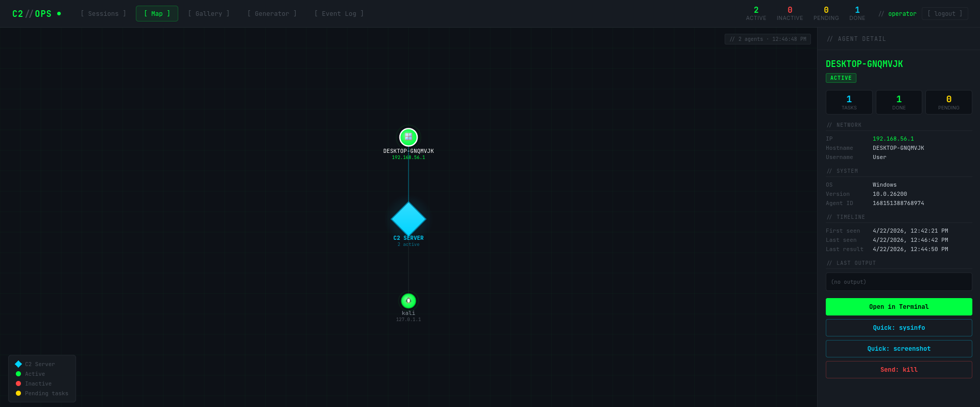Image resolution: width=980 pixels, height=407 pixels.
Task: Click the IP value 192.168.56.1 in panel
Action: [x=893, y=139]
